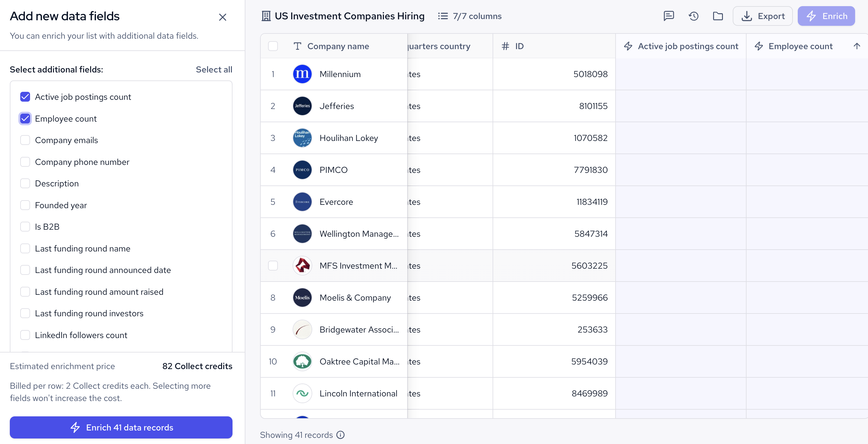This screenshot has height=444, width=868.
Task: Check Founded year field
Action: pyautogui.click(x=25, y=205)
